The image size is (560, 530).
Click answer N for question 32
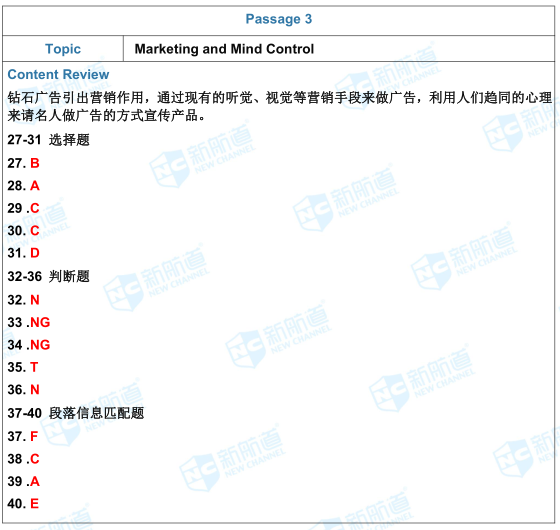35,300
